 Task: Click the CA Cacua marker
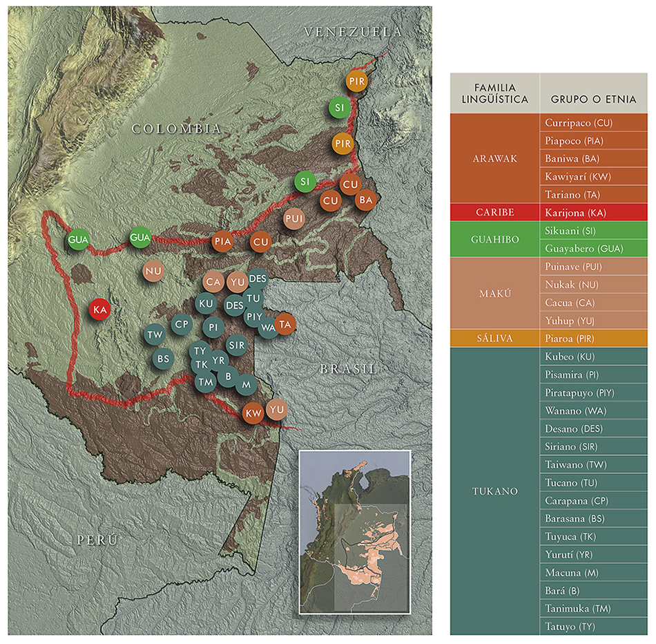tap(213, 281)
